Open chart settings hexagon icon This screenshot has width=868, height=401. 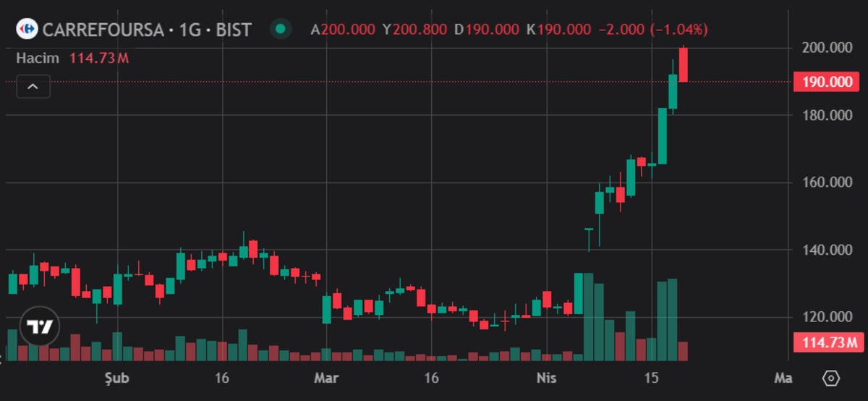point(831,378)
